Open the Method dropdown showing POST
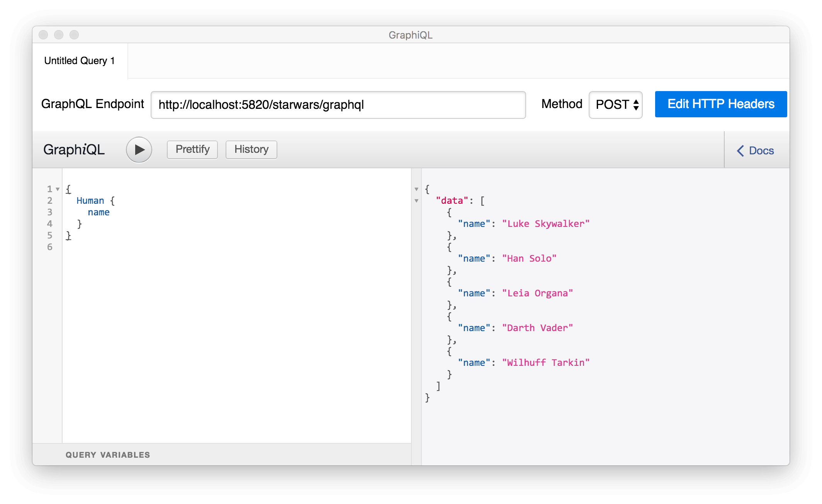Image resolution: width=822 pixels, height=504 pixels. 615,104
